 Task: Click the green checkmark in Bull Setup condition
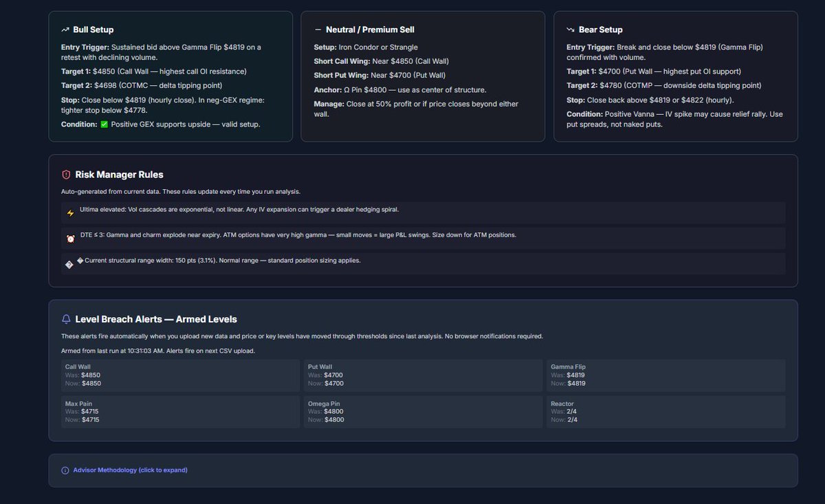(x=103, y=124)
